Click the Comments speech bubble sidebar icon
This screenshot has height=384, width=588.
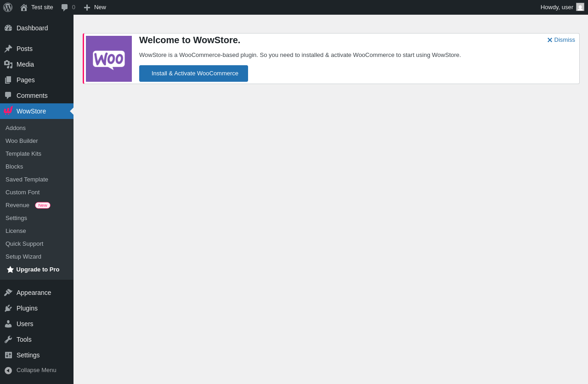tap(8, 96)
